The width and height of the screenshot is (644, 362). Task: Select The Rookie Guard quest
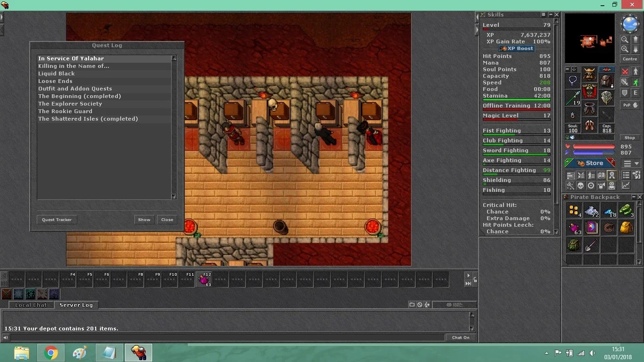[104, 111]
